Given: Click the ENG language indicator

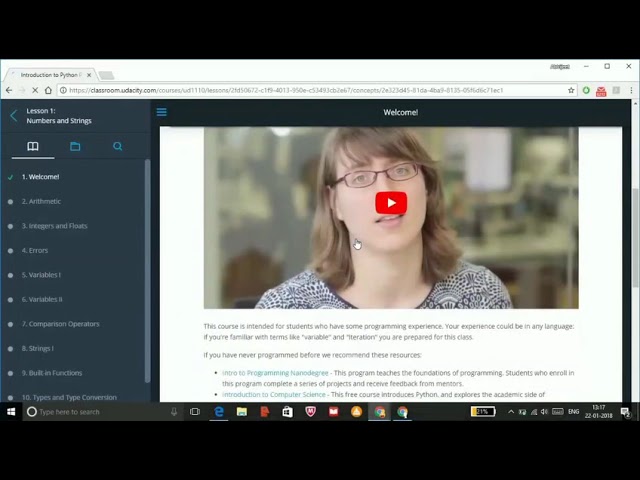Looking at the screenshot, I should pos(573,412).
